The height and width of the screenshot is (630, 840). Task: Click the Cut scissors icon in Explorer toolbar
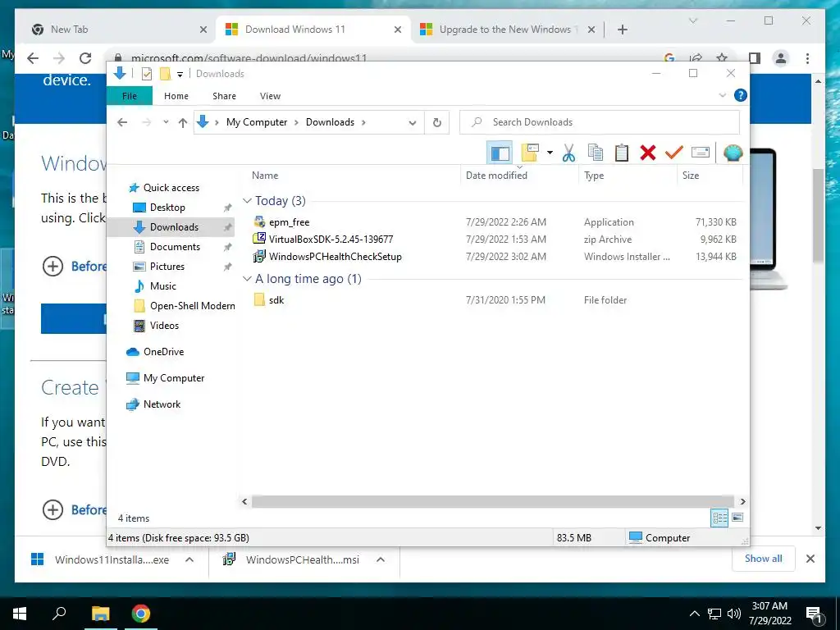tap(568, 153)
